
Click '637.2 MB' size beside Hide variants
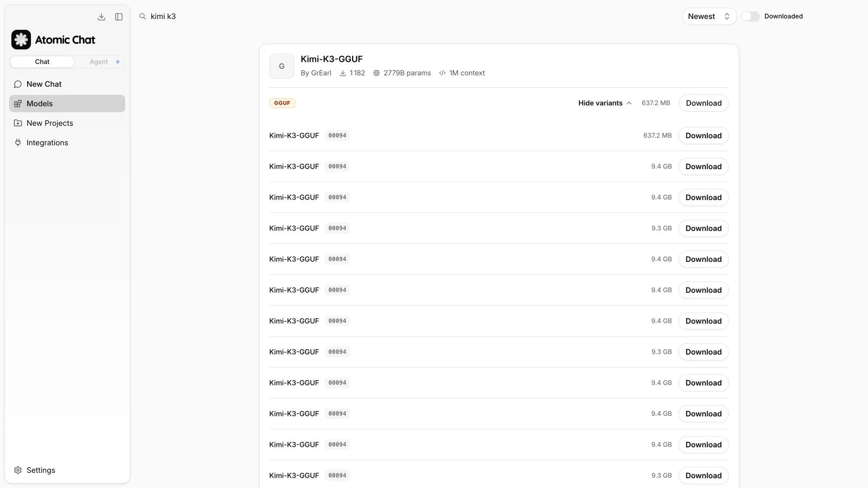[656, 103]
